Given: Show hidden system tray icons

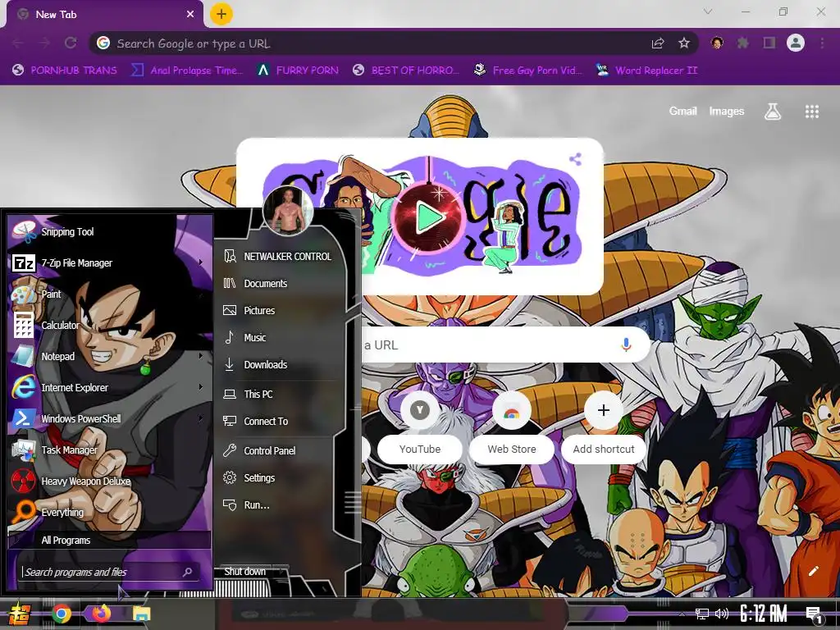Looking at the screenshot, I should (682, 614).
